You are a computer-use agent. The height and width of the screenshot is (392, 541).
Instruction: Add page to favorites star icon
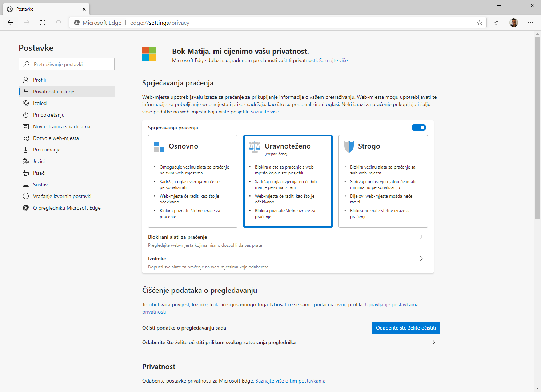point(480,23)
